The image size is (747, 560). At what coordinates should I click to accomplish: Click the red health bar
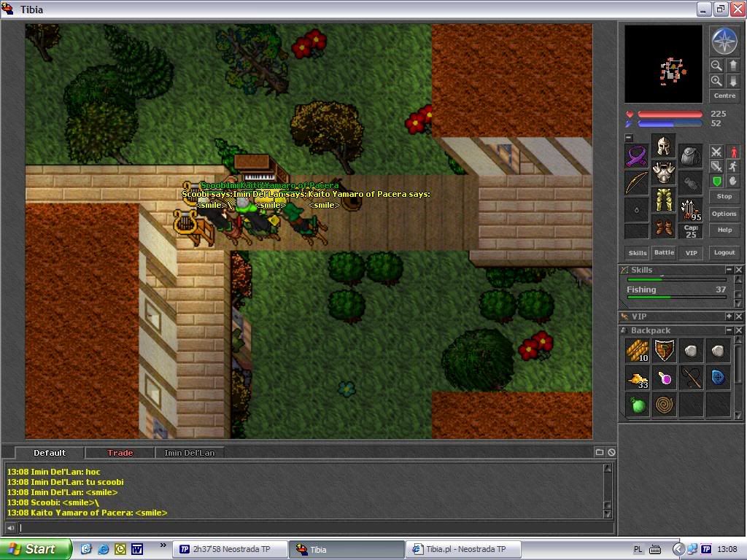click(x=670, y=114)
